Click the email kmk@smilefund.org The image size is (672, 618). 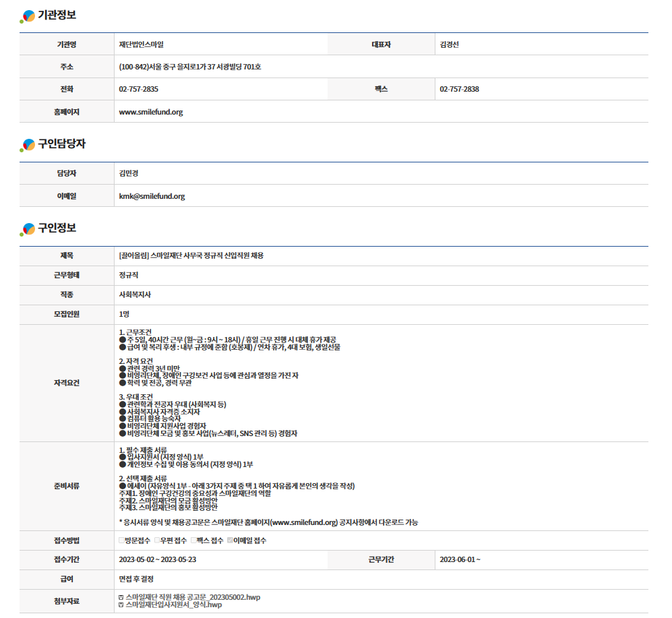point(152,196)
